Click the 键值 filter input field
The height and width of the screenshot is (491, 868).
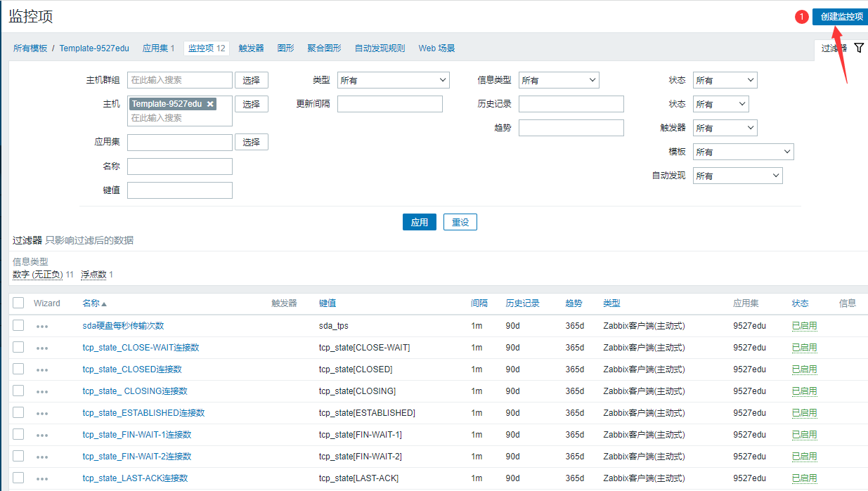pyautogui.click(x=180, y=190)
